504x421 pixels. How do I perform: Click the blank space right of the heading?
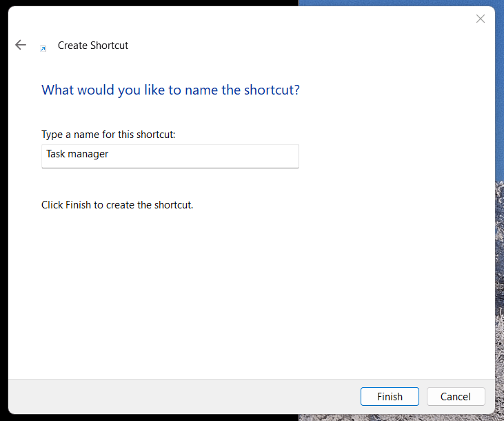(393, 90)
